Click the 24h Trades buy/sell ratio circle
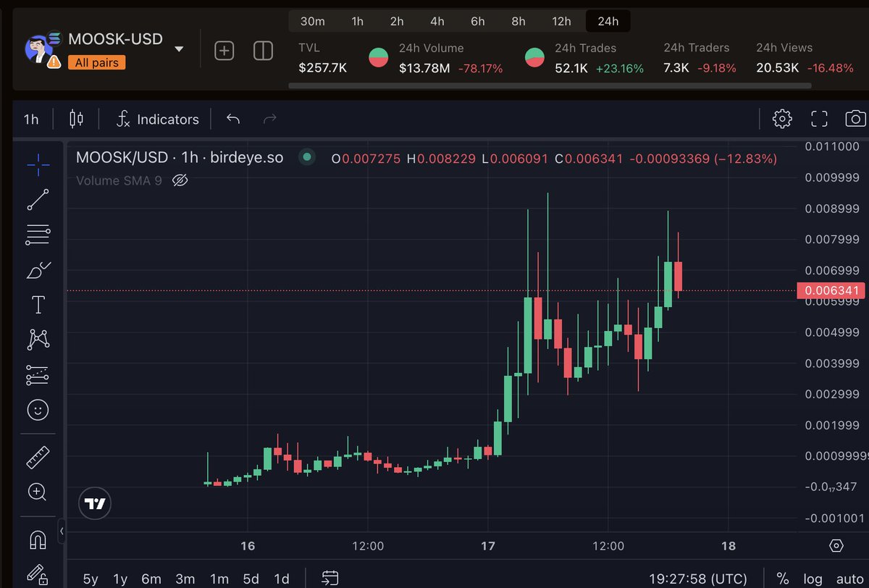Image resolution: width=869 pixels, height=588 pixels. 535,57
